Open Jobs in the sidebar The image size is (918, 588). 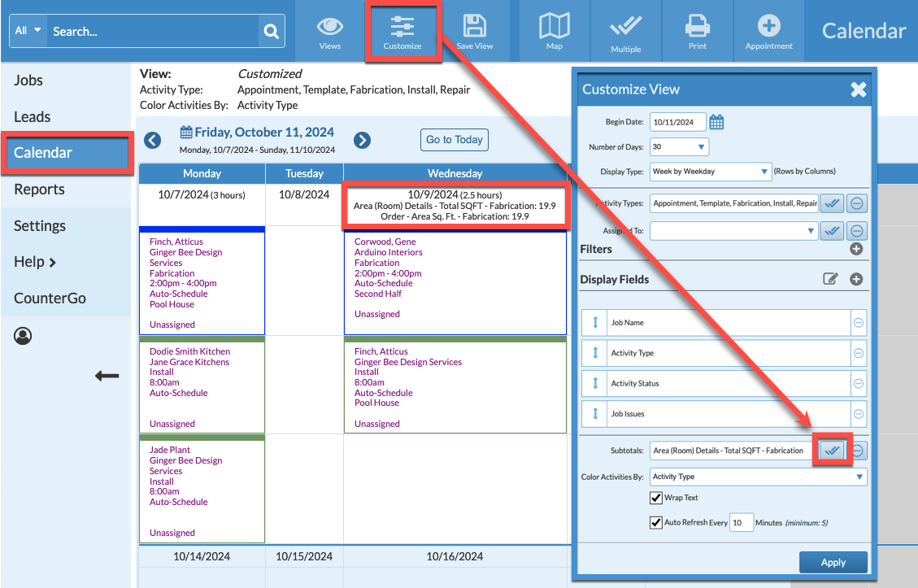[28, 81]
